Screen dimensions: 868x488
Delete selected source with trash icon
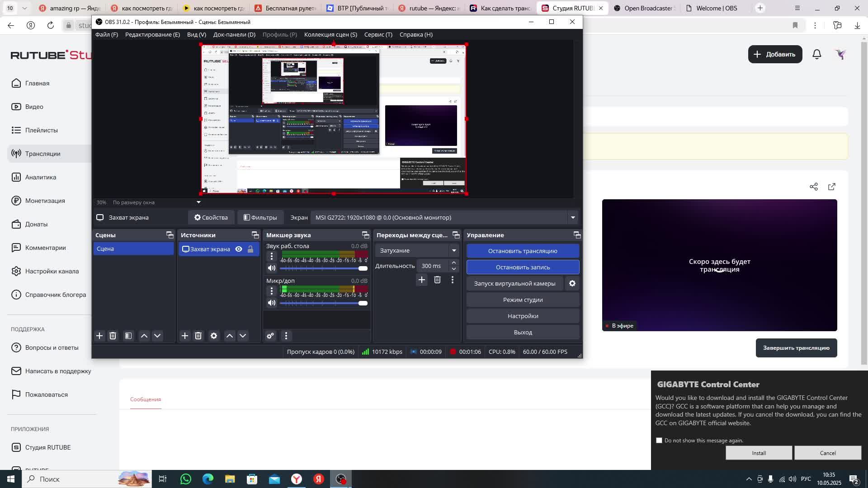click(198, 336)
